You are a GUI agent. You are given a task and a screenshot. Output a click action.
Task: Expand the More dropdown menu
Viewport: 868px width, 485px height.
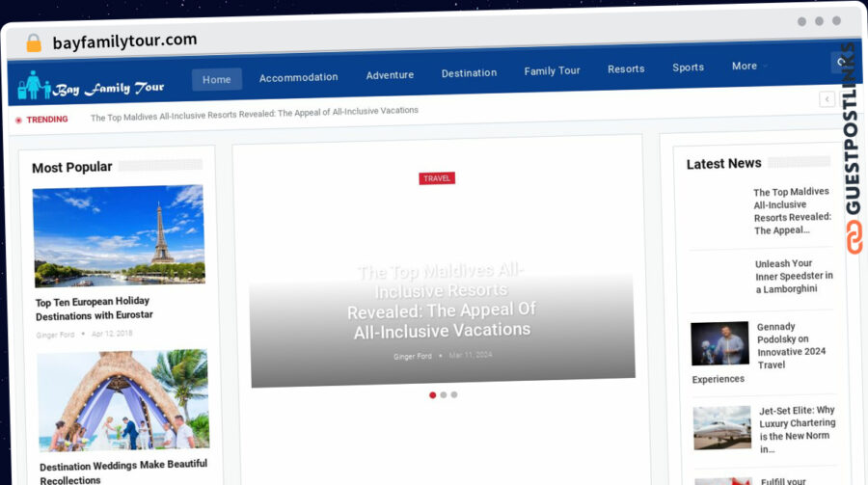(x=749, y=66)
